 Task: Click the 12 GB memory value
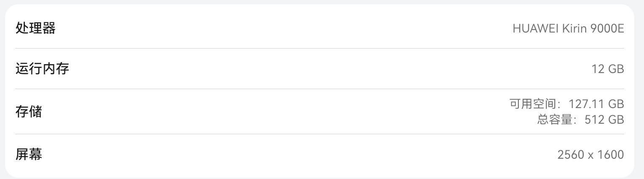(608, 69)
